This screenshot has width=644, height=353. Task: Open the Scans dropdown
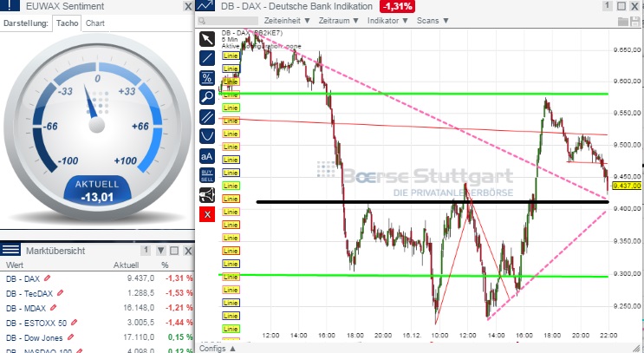tap(433, 21)
